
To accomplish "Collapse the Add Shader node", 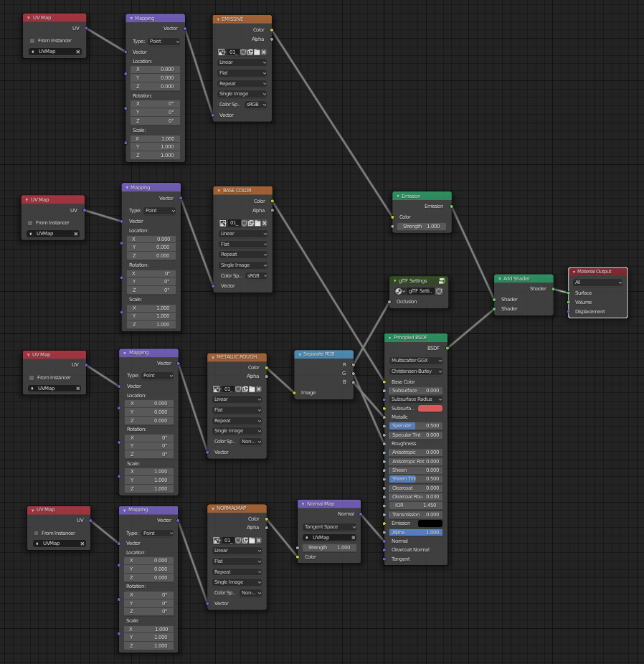I will (x=499, y=279).
